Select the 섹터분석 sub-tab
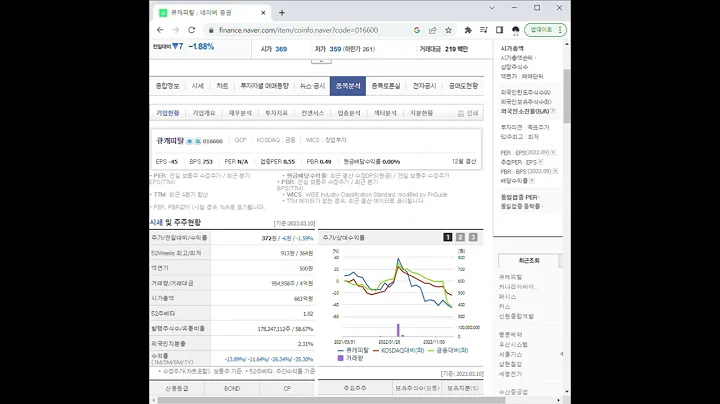The image size is (720, 404). coord(385,113)
